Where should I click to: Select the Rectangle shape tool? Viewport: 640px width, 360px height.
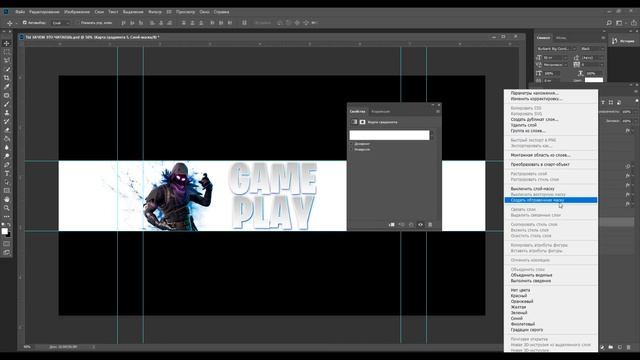coord(7,191)
